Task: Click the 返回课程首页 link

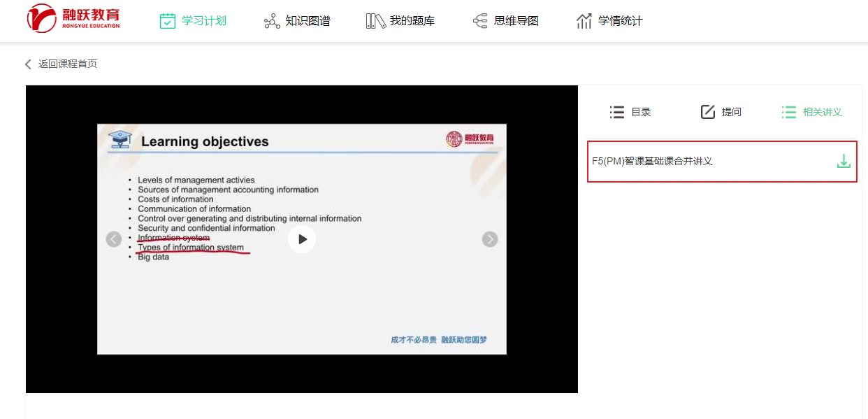Action: [68, 64]
